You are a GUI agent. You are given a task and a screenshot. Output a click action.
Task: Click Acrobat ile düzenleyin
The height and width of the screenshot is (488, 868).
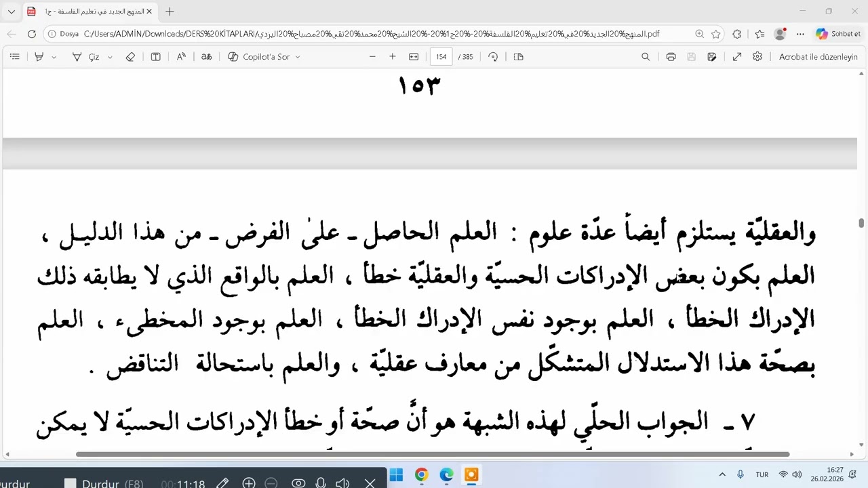pyautogui.click(x=818, y=57)
